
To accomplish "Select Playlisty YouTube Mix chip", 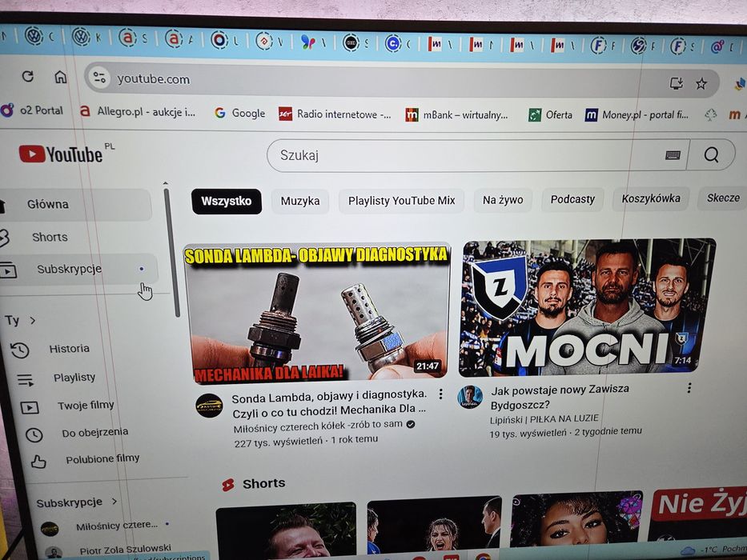I will (x=402, y=201).
